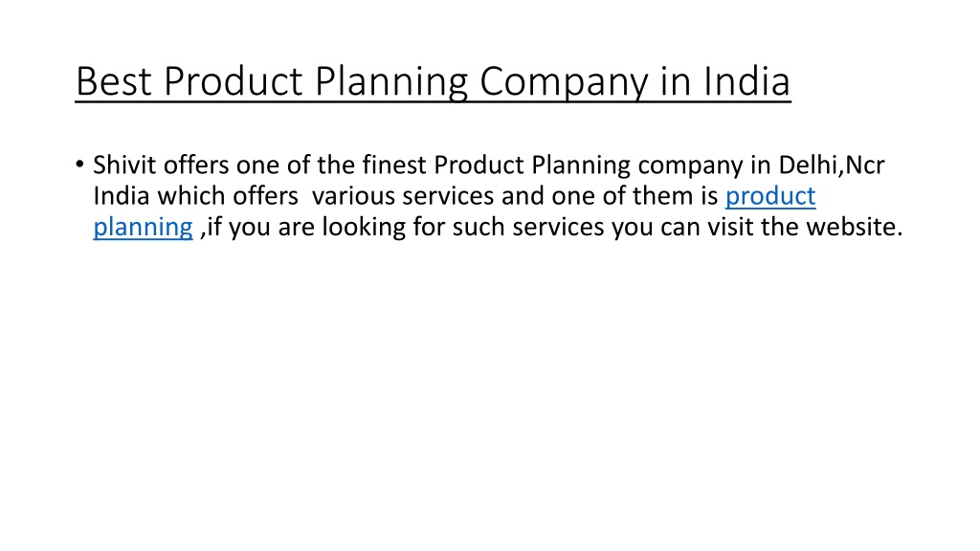Click "Delhi,Ncr" at the end of the first line
This screenshot has height=551, width=980.
click(832, 165)
